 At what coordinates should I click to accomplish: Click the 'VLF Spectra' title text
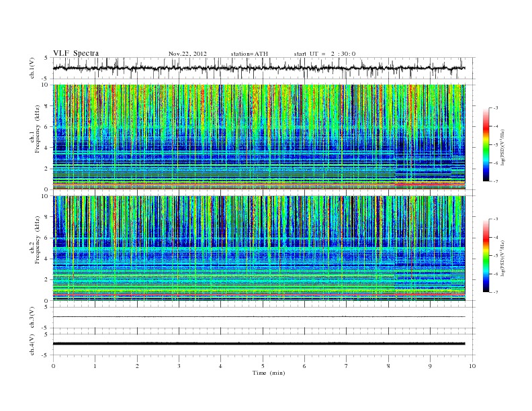coord(76,53)
